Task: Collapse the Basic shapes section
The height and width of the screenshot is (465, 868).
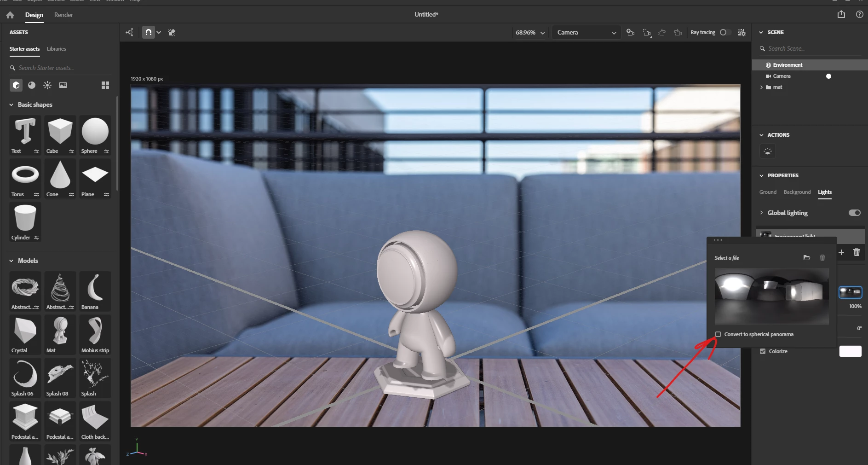Action: (11, 105)
